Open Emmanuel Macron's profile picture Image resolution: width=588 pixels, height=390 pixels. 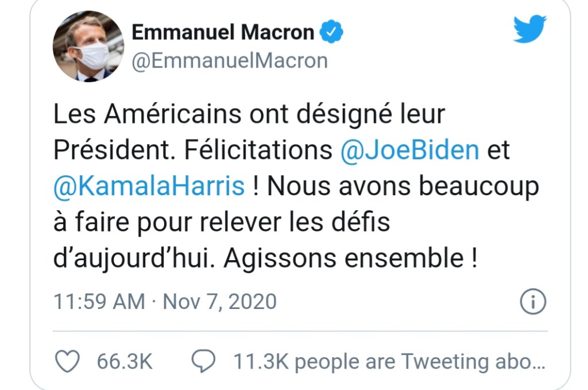tap(88, 46)
